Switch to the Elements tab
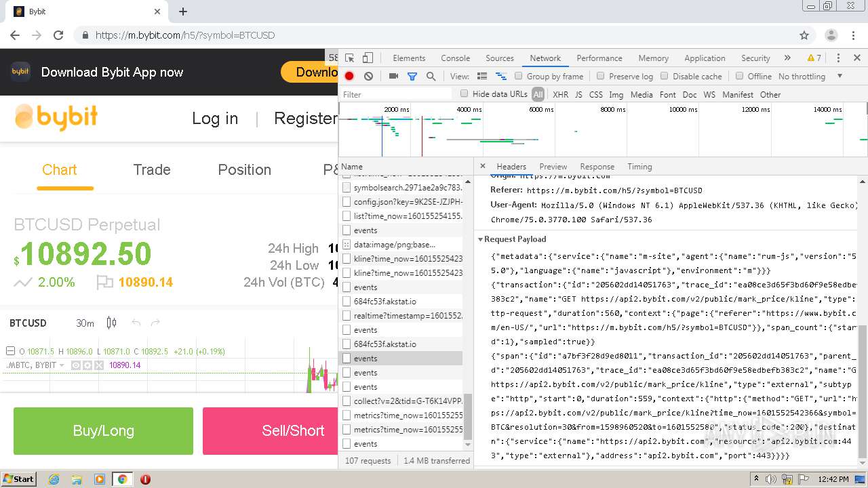The width and height of the screenshot is (868, 488). [409, 58]
